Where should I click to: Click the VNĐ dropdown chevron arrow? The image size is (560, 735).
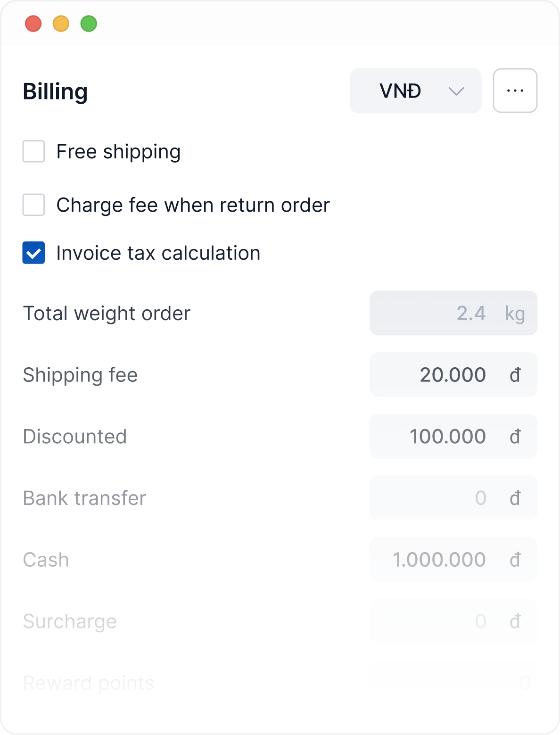[456, 91]
